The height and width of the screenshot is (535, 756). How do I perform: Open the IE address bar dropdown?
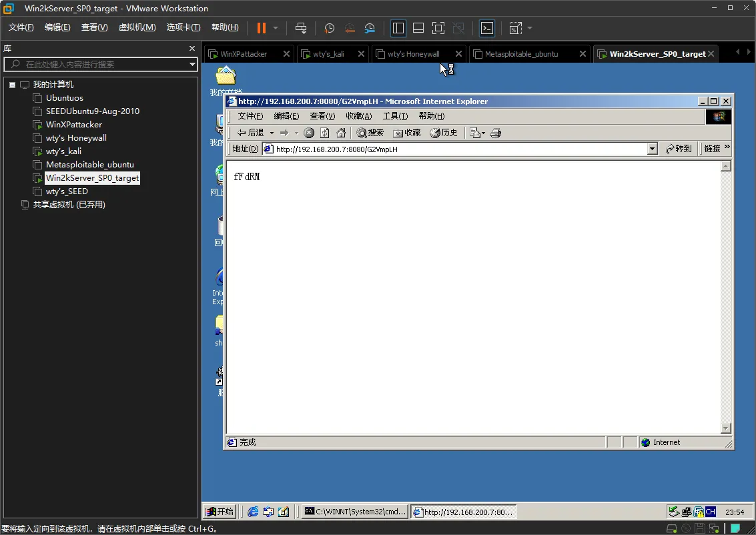(653, 149)
